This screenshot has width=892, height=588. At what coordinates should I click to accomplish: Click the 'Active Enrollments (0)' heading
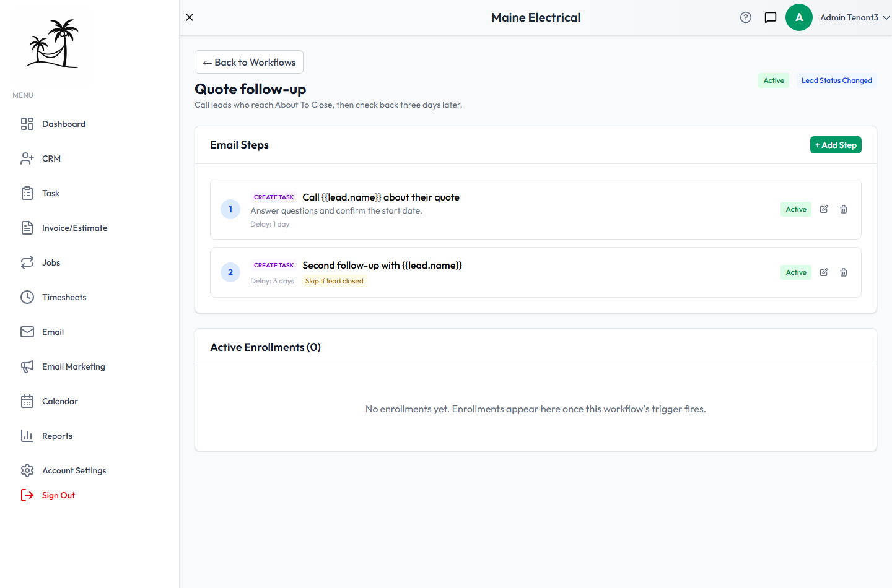point(265,347)
